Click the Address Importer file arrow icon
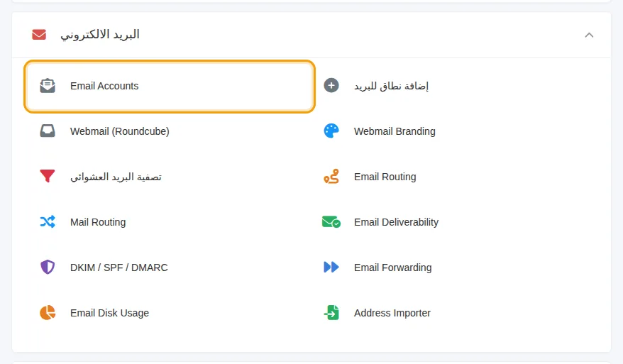Image resolution: width=623 pixels, height=364 pixels. pos(331,313)
